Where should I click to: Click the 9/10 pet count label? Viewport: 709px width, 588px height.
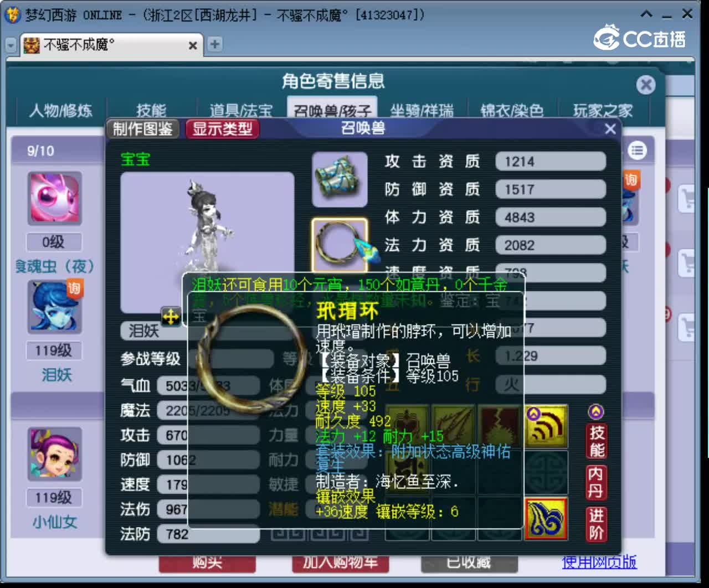tap(41, 151)
